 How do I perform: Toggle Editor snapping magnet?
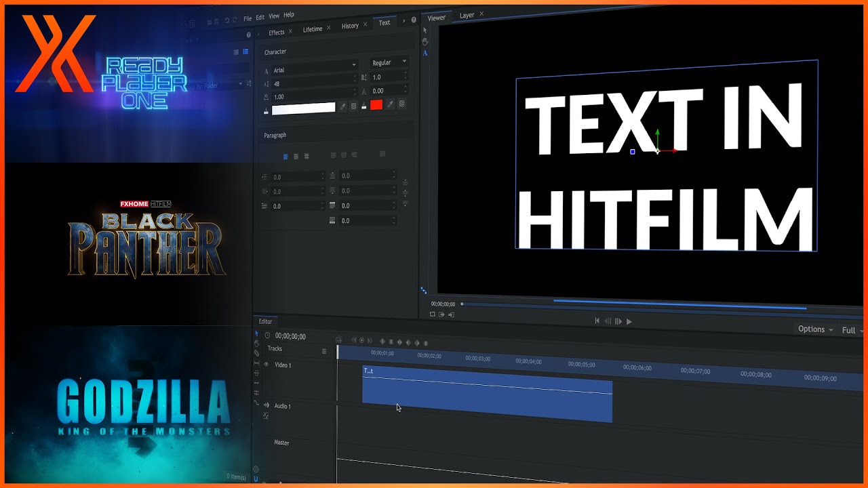(x=256, y=479)
